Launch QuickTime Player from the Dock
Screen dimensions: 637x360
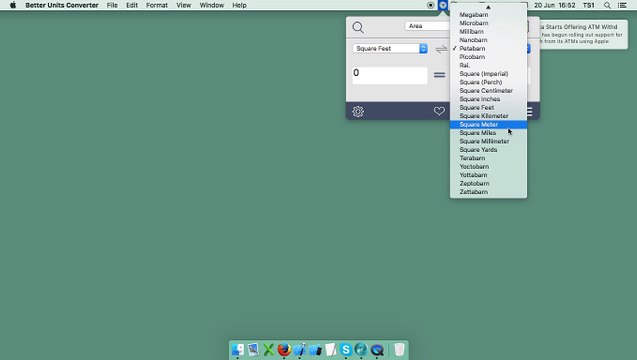377,349
